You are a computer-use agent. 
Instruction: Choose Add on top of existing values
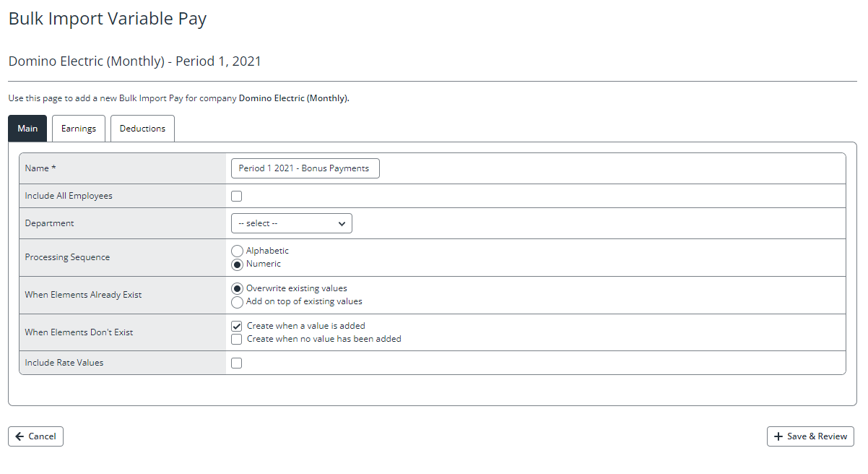pyautogui.click(x=237, y=301)
